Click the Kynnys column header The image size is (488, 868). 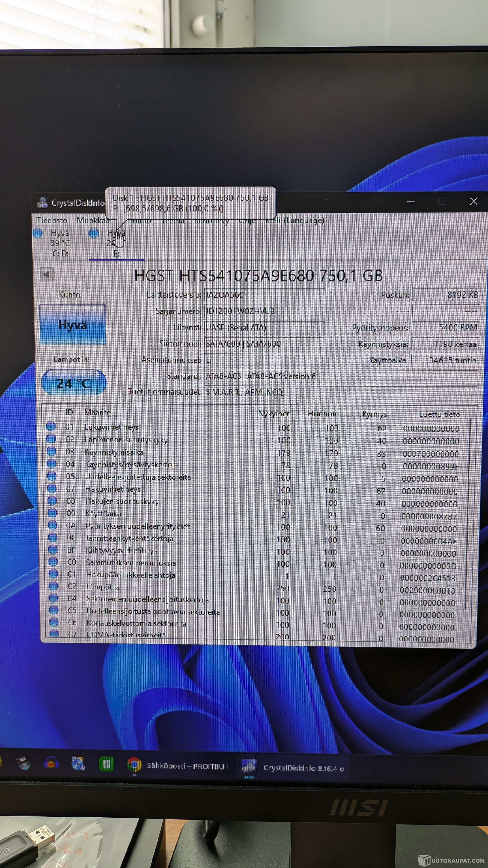[x=375, y=414]
